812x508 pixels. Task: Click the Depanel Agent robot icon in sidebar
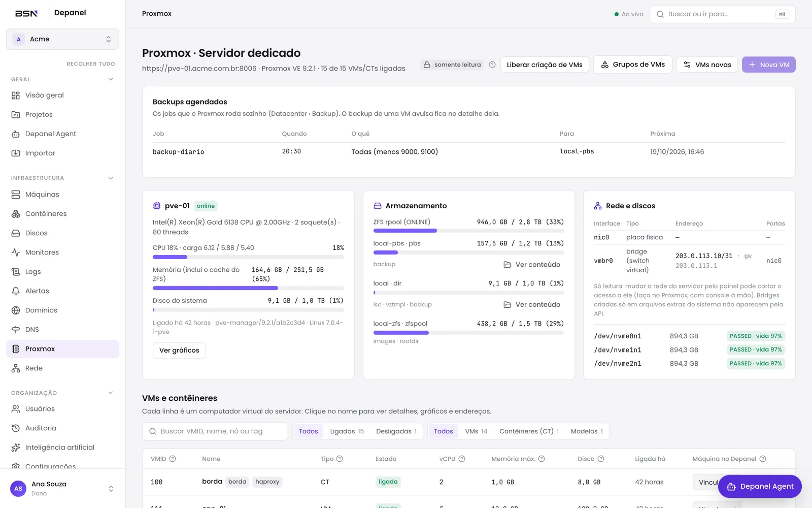16,134
